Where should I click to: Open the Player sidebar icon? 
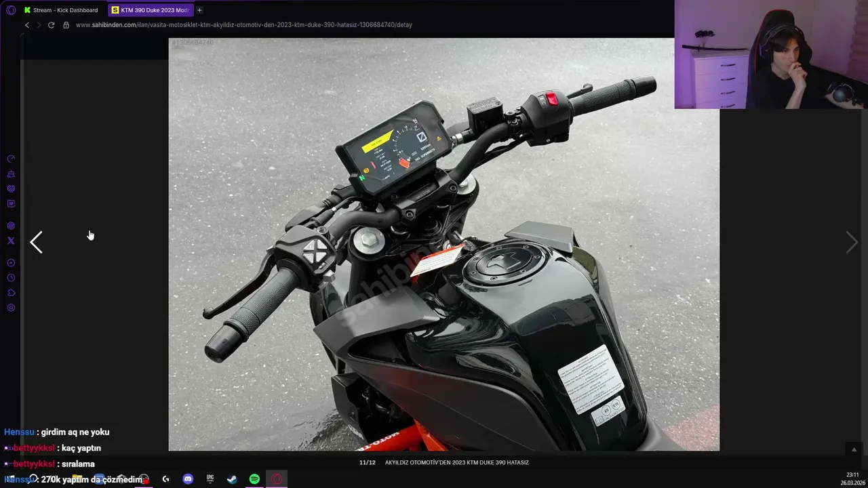(x=11, y=263)
